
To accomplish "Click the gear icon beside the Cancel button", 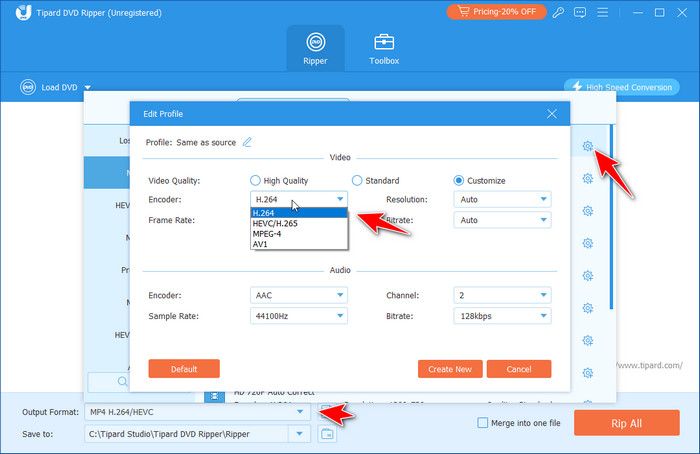I will coord(588,373).
